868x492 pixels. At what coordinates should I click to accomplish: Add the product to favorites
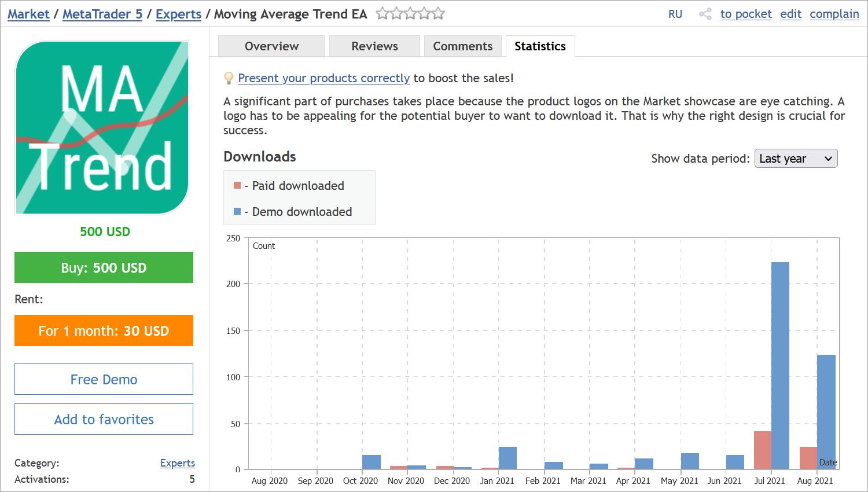tap(104, 418)
